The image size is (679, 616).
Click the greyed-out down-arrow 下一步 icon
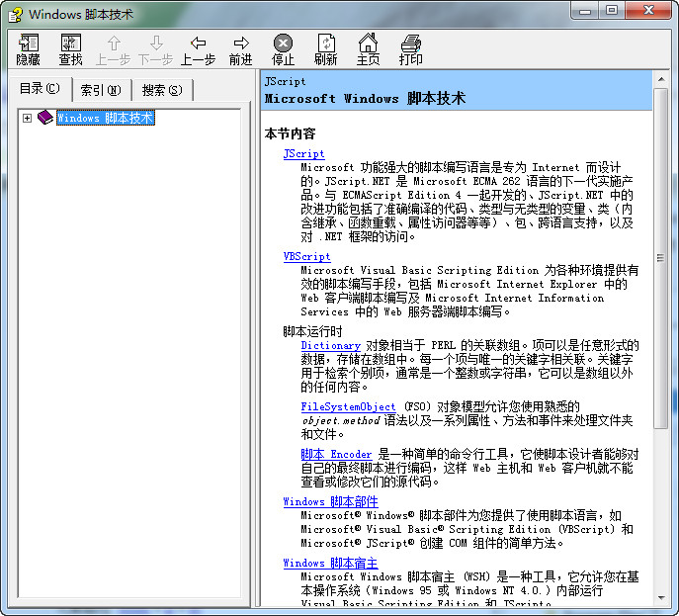point(155,49)
